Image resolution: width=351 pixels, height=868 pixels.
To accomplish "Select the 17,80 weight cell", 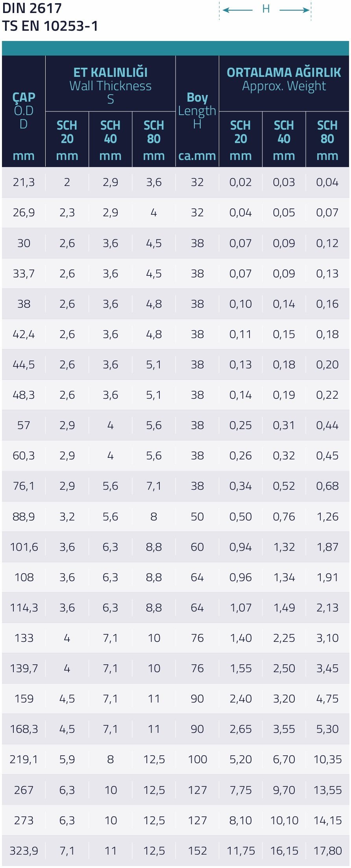I will point(327,851).
